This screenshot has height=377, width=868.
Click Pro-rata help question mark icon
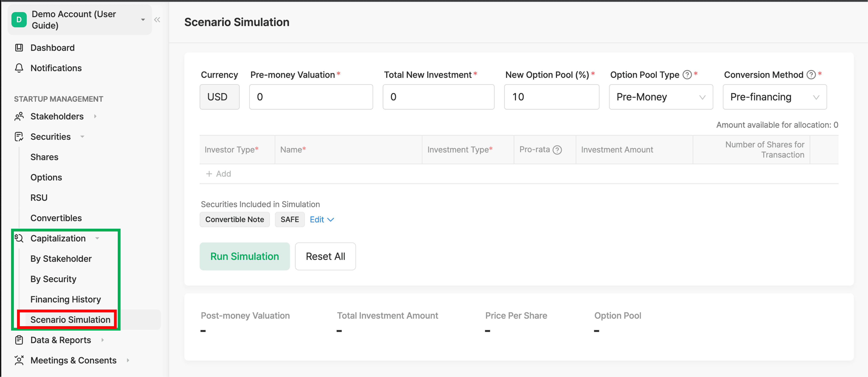click(557, 150)
